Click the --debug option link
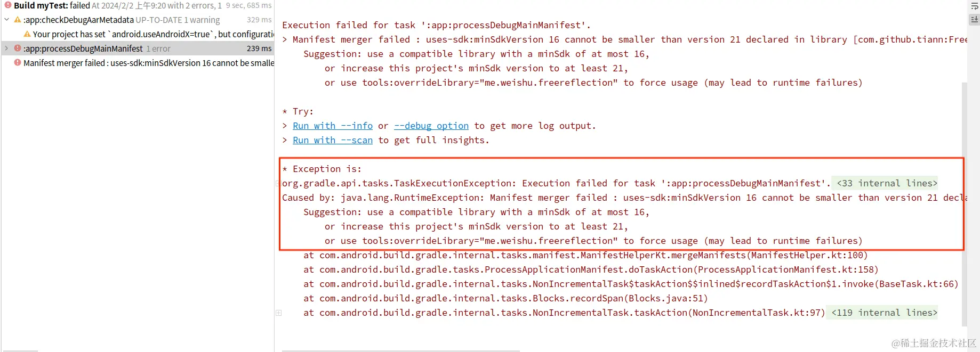 point(431,126)
